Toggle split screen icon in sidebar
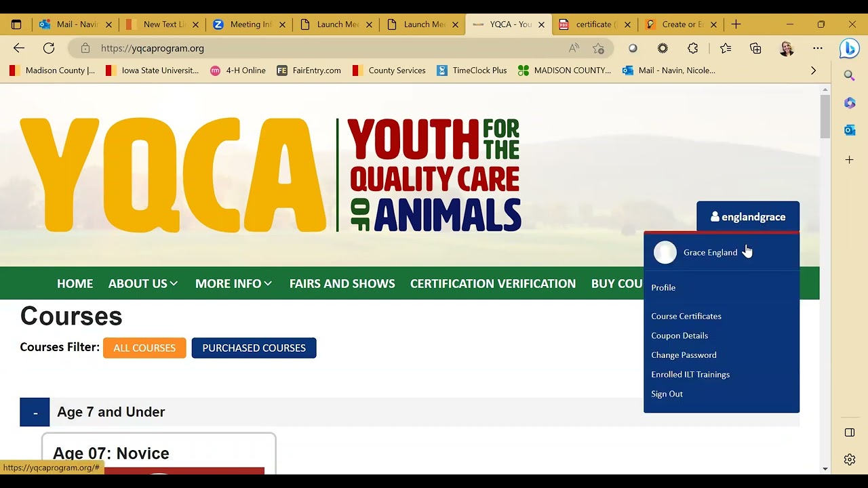The width and height of the screenshot is (868, 488). click(x=849, y=432)
